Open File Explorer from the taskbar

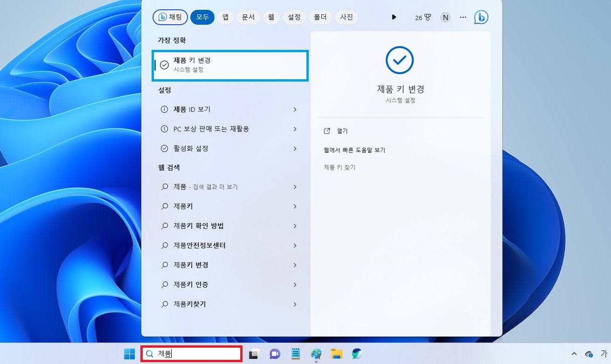coord(337,354)
